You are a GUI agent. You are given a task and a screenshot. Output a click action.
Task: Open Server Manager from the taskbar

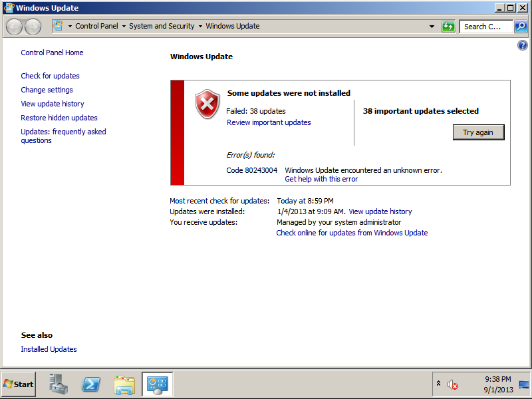[59, 384]
